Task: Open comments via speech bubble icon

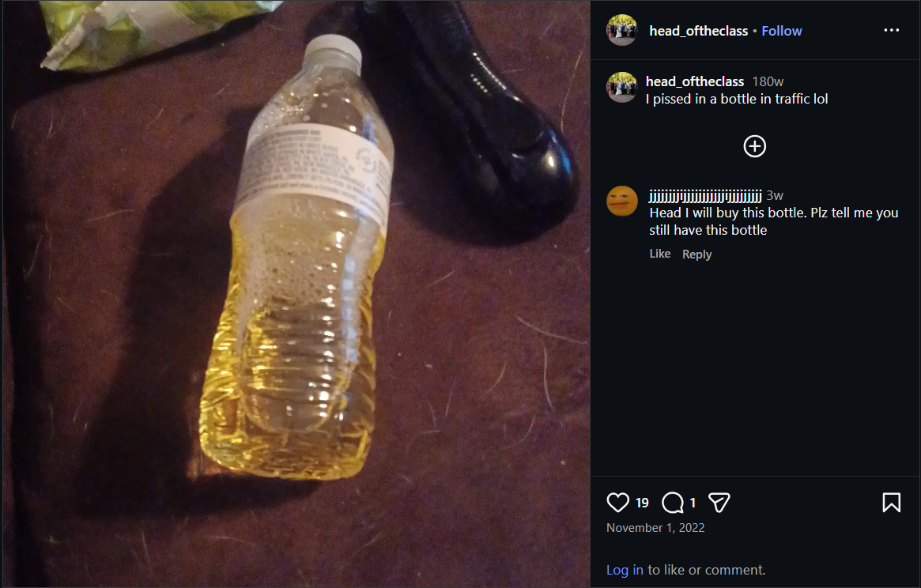Action: tap(673, 503)
